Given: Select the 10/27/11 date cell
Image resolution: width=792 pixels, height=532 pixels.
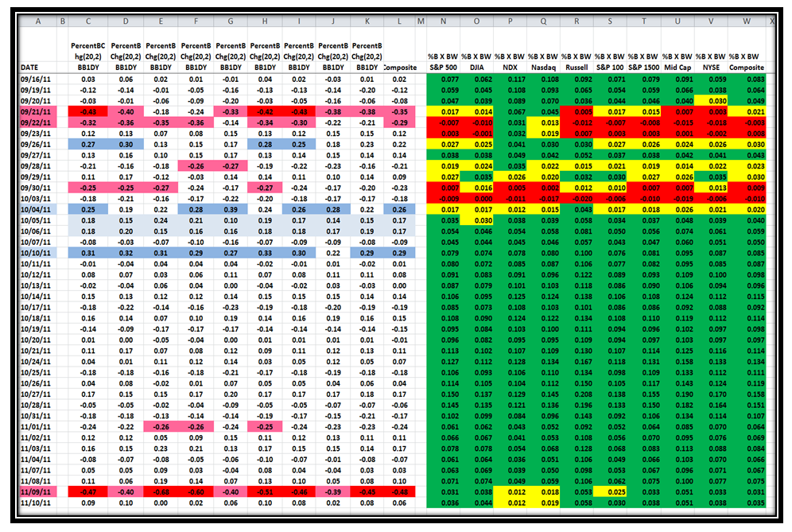Looking at the screenshot, I should (x=38, y=394).
